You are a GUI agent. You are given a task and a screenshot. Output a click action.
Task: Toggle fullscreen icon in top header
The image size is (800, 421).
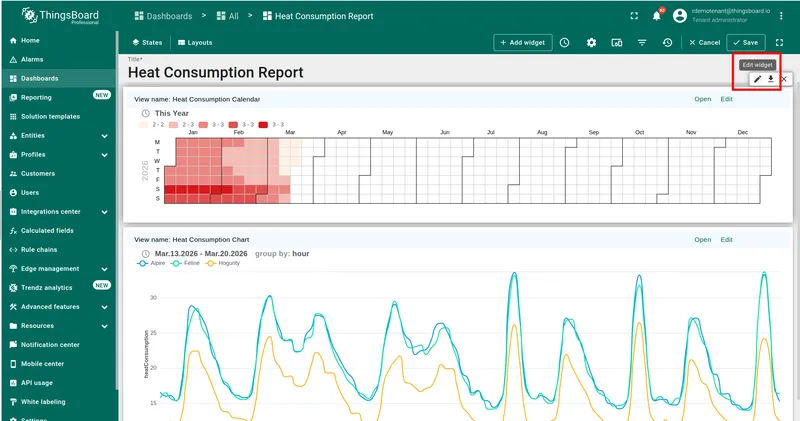(x=634, y=16)
